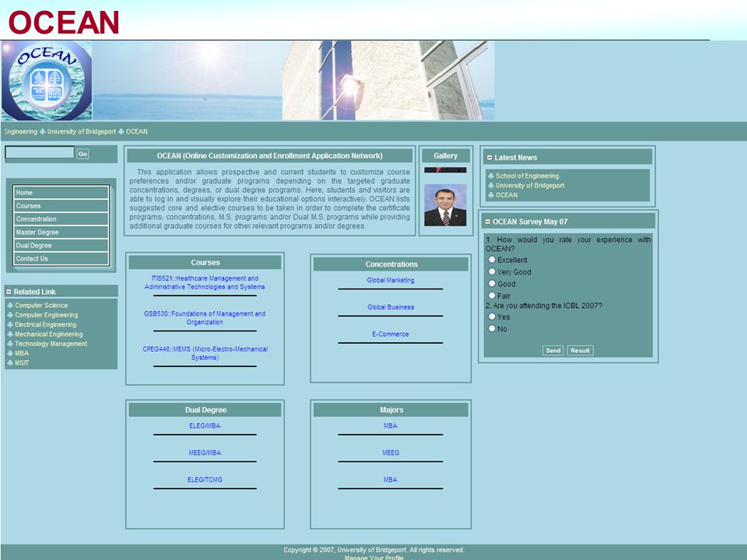Click the search text field
This screenshot has width=747, height=560.
click(x=40, y=152)
